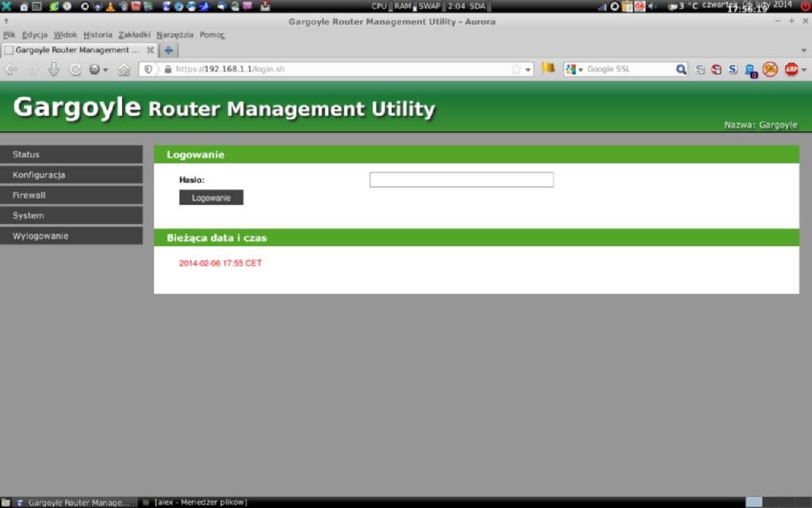812x508 pixels.
Task: Open the downloads arrow in the toolbar
Action: (x=54, y=70)
